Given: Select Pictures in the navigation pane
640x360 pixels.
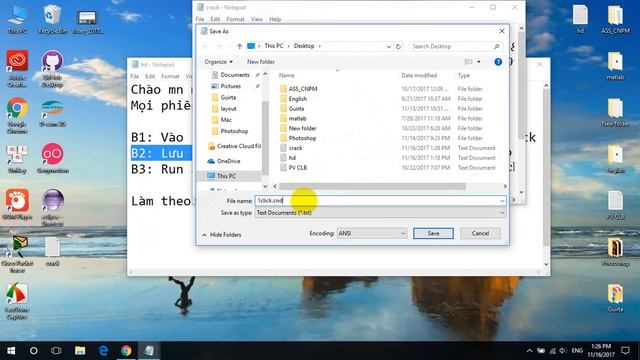Looking at the screenshot, I should pyautogui.click(x=231, y=86).
